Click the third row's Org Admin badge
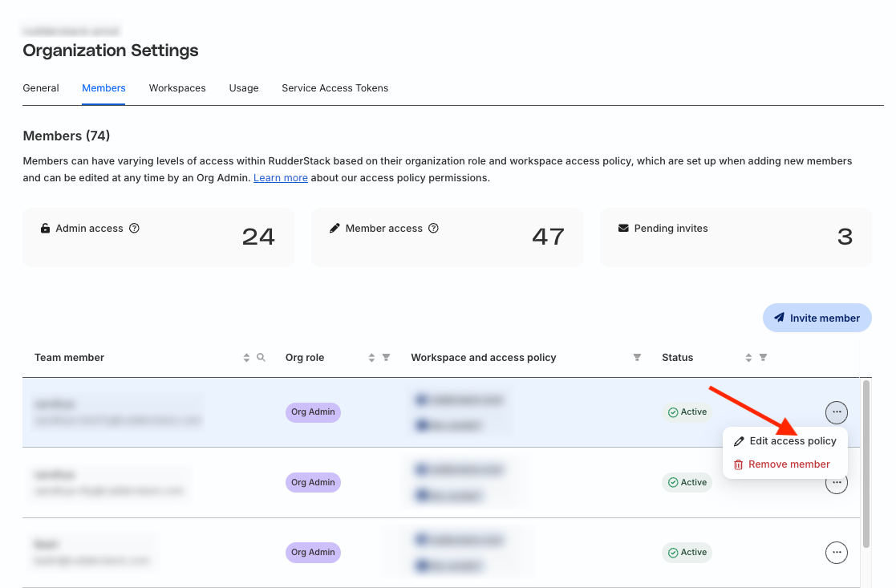Viewport: 896px width, 588px height. tap(313, 553)
